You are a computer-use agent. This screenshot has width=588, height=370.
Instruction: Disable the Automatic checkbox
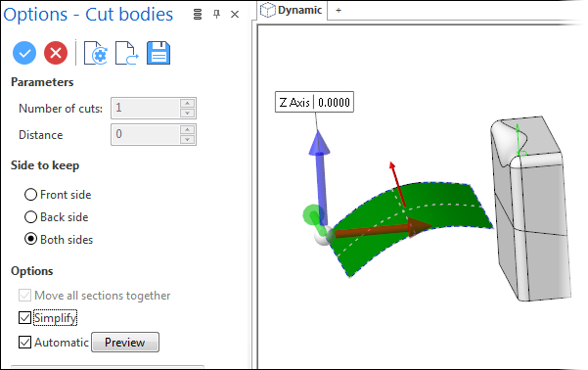[x=24, y=342]
